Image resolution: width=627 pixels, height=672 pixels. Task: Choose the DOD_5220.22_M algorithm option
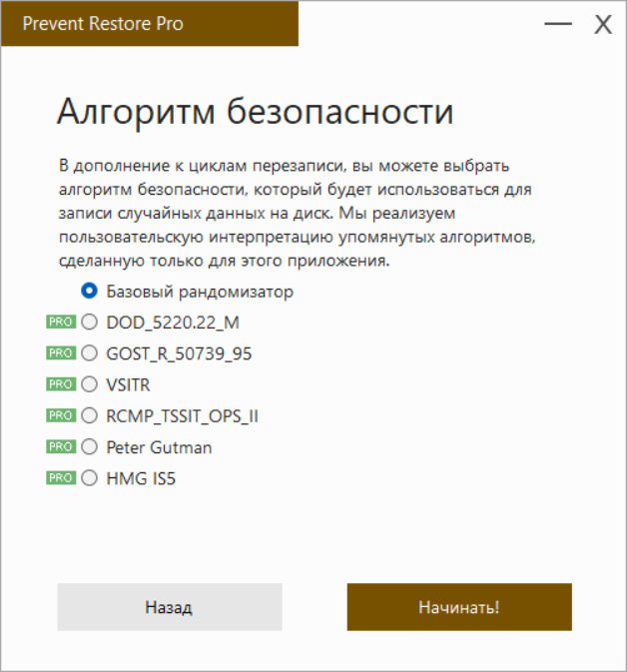point(89,322)
